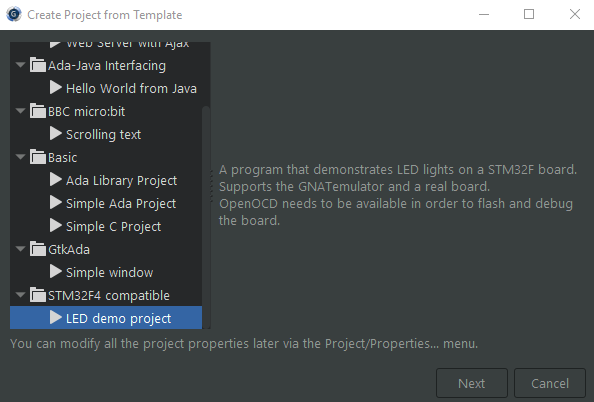The width and height of the screenshot is (594, 402).
Task: Collapse the STM32F4 compatible category
Action: pos(20,295)
